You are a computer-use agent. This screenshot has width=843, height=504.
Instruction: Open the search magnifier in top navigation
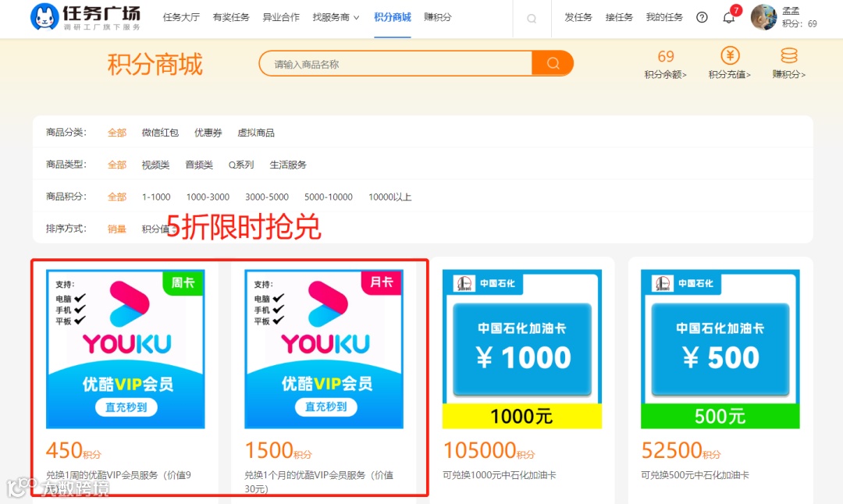point(532,19)
